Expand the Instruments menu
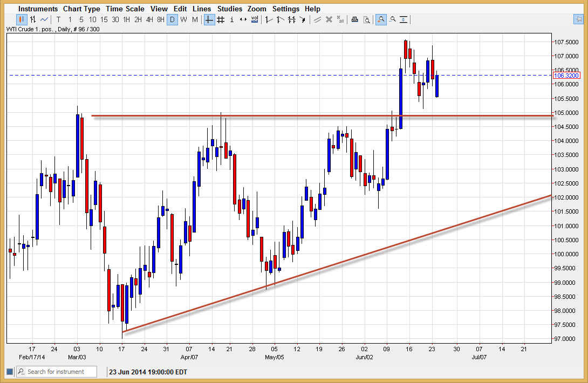This screenshot has height=383, width=588. (x=38, y=9)
